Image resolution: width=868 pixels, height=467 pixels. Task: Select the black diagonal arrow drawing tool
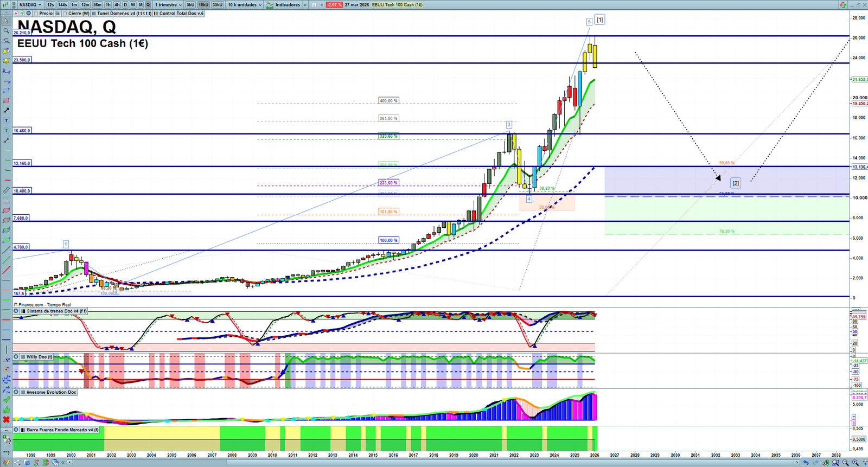pyautogui.click(x=7, y=111)
